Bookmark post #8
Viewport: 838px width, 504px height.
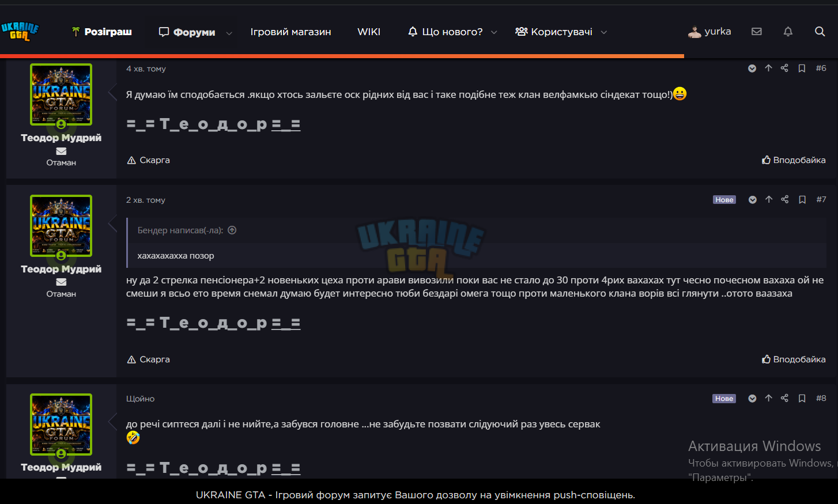click(x=802, y=399)
